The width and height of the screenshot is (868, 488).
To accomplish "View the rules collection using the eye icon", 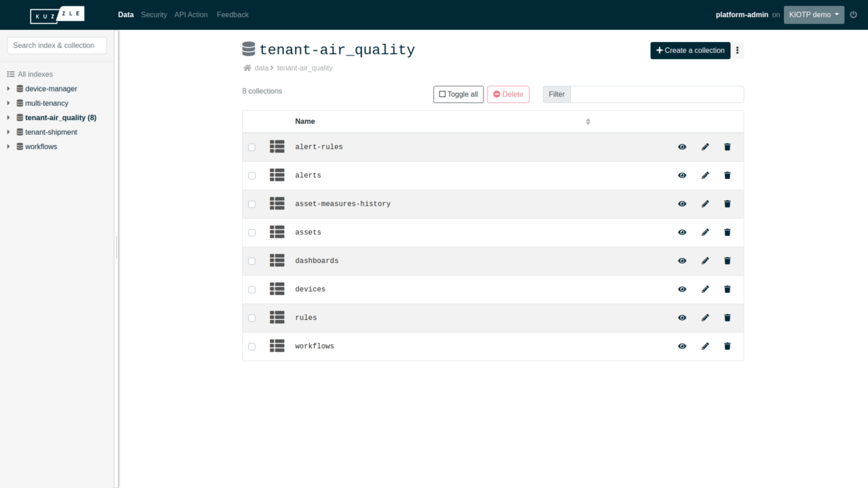I will [x=682, y=317].
